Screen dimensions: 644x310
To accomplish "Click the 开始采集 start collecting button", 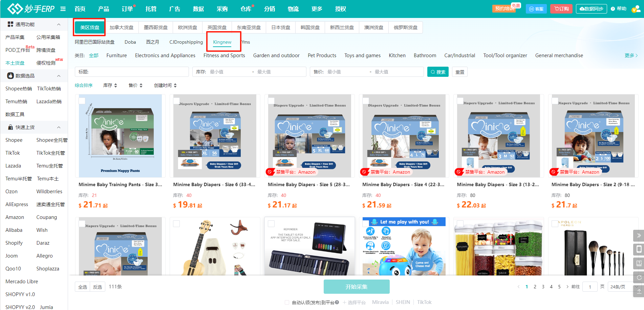I will pos(357,287).
